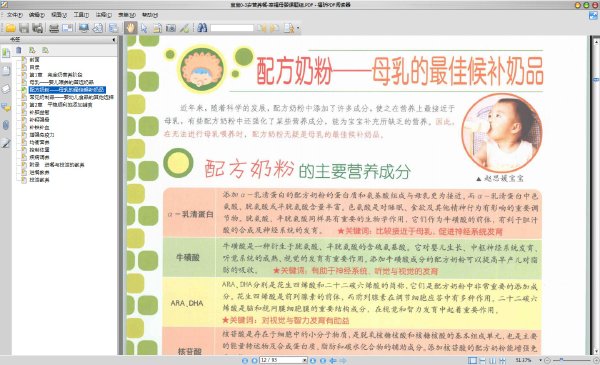This screenshot has width=600, height=365.
Task: Switch to single page layout
Action: pyautogui.click(x=473, y=360)
